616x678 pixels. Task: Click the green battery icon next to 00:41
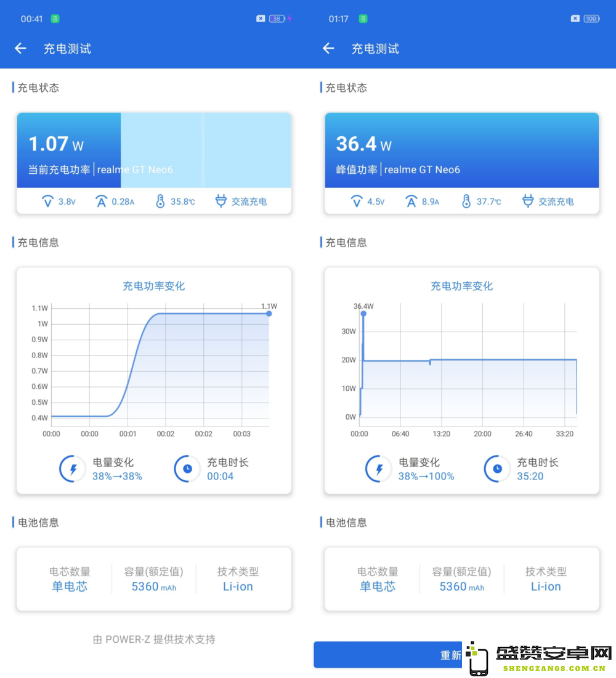[x=55, y=18]
